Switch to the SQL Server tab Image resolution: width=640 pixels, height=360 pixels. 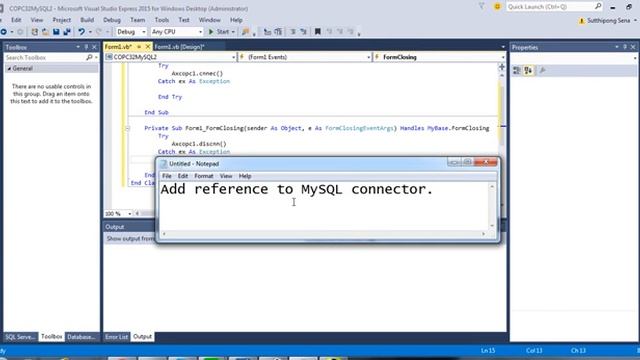pyautogui.click(x=20, y=337)
